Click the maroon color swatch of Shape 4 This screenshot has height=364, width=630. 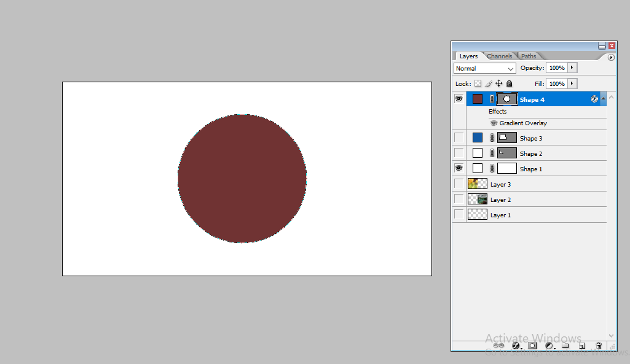(478, 99)
